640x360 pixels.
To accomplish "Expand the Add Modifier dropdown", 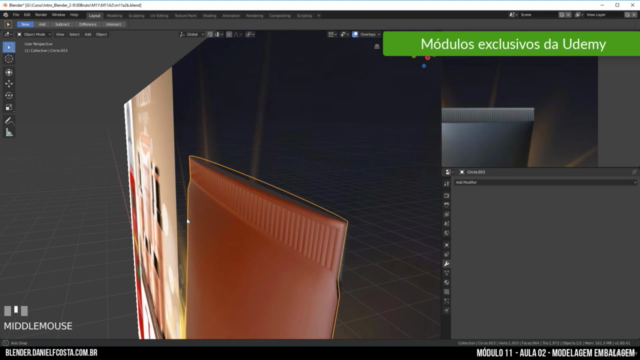I will point(545,182).
